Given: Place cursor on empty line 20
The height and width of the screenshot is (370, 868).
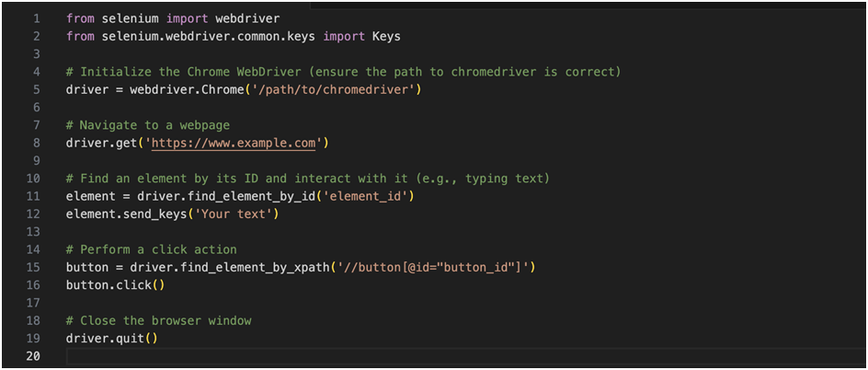Looking at the screenshot, I should coord(465,355).
